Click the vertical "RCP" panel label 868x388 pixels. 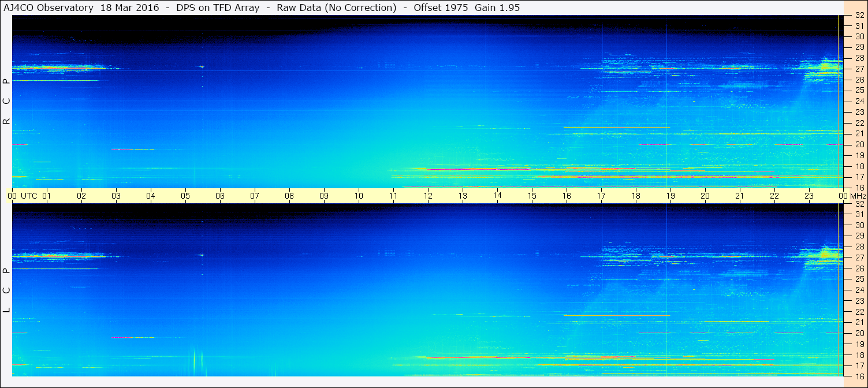coord(7,102)
